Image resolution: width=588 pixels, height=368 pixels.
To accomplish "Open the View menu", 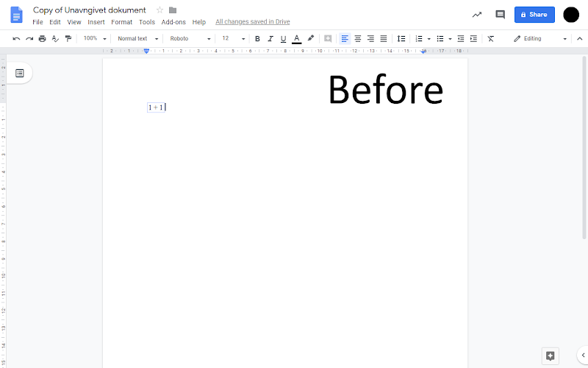I will click(x=74, y=22).
